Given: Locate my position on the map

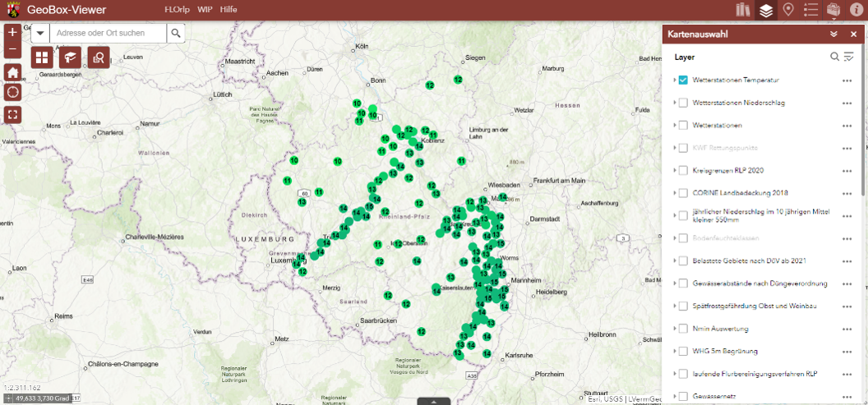Looking at the screenshot, I should [x=12, y=92].
